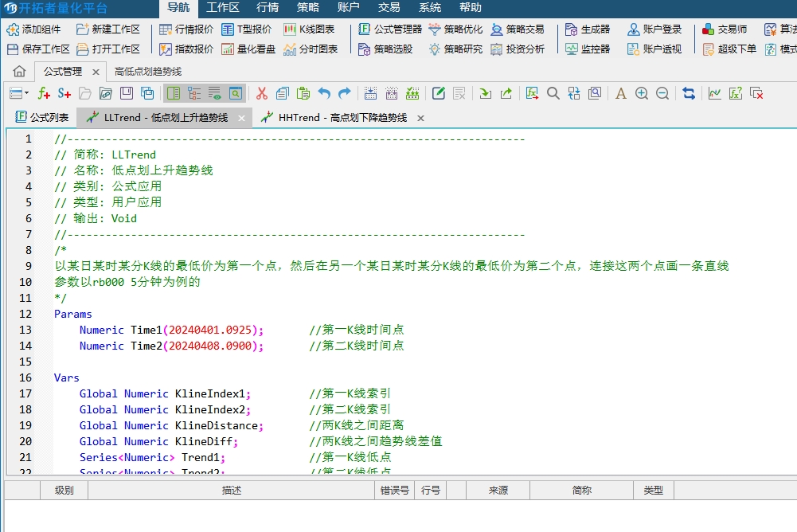
Task: Open the list view dropdown arrow
Action: click(x=26, y=93)
